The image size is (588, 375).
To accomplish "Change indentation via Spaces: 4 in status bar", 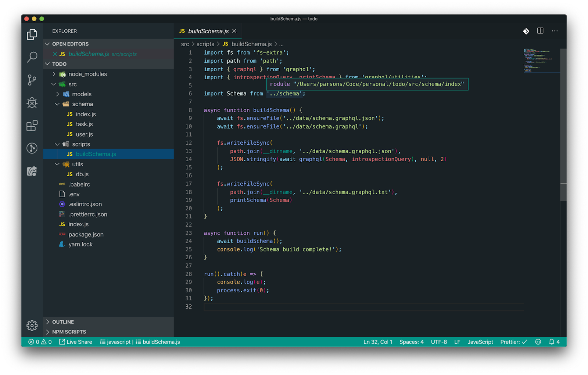I will pos(411,342).
